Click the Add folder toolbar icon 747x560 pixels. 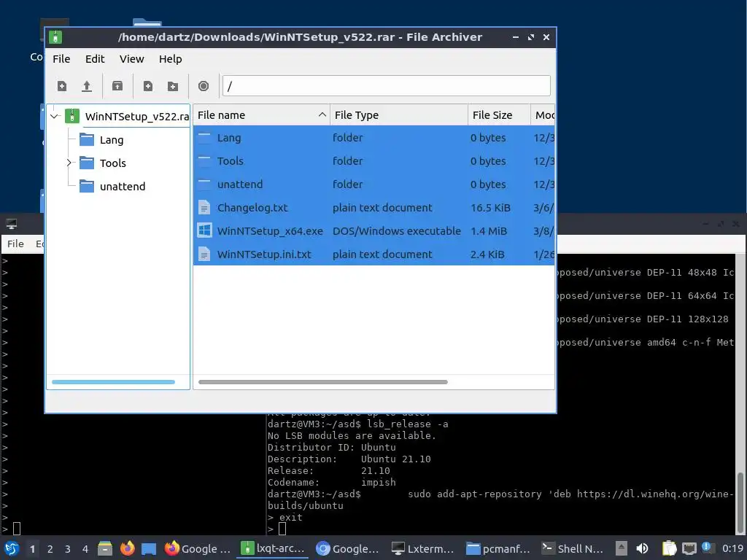[x=173, y=86]
